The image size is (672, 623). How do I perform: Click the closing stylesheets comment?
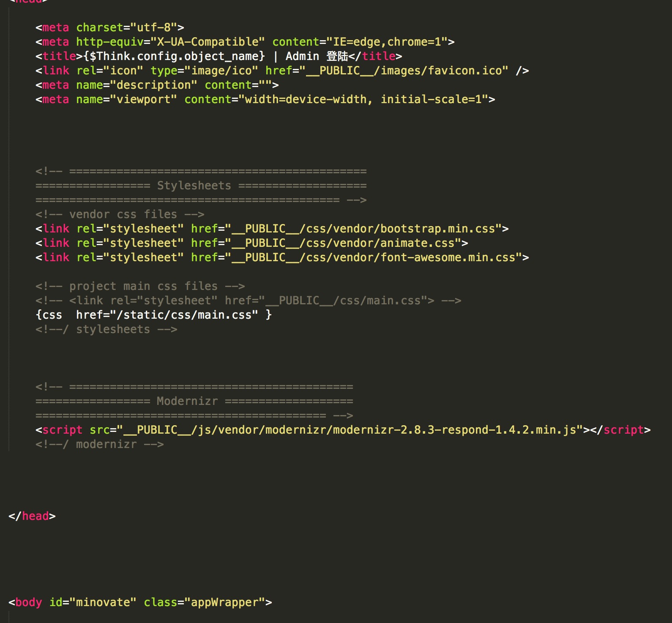click(106, 329)
